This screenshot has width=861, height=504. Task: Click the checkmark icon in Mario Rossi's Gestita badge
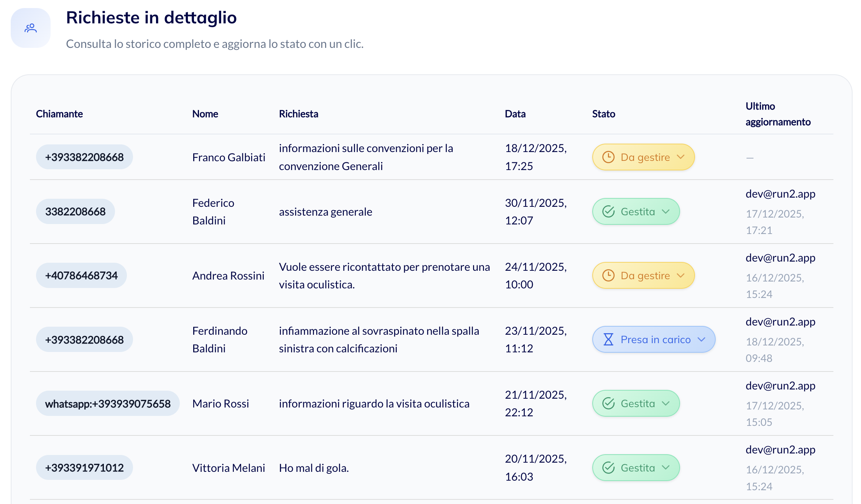[x=608, y=403]
